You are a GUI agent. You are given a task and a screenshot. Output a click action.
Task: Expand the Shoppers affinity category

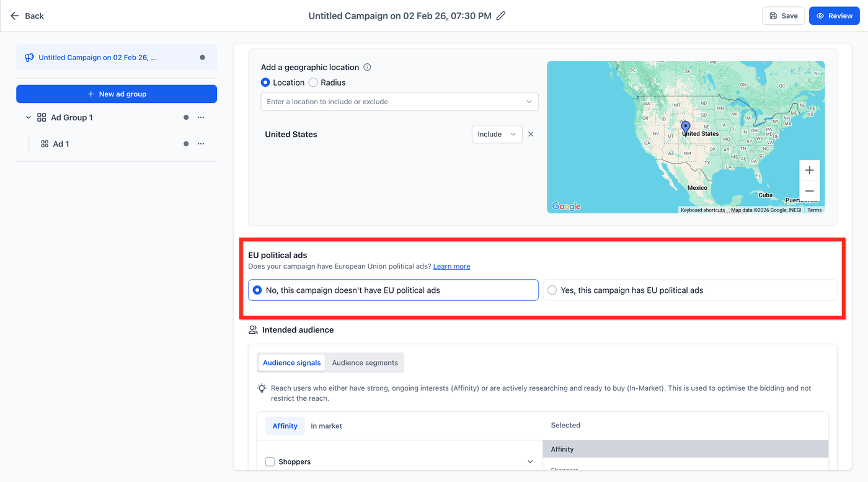[x=530, y=462]
